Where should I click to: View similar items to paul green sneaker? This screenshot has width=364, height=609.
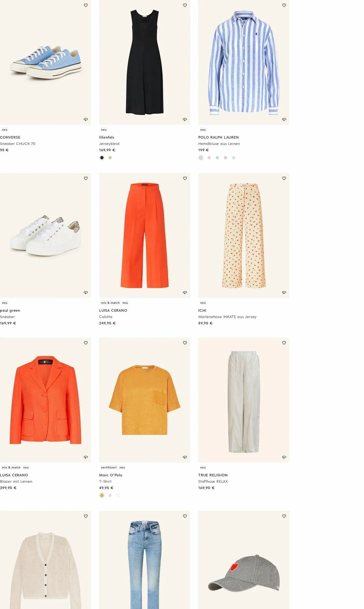click(x=86, y=292)
